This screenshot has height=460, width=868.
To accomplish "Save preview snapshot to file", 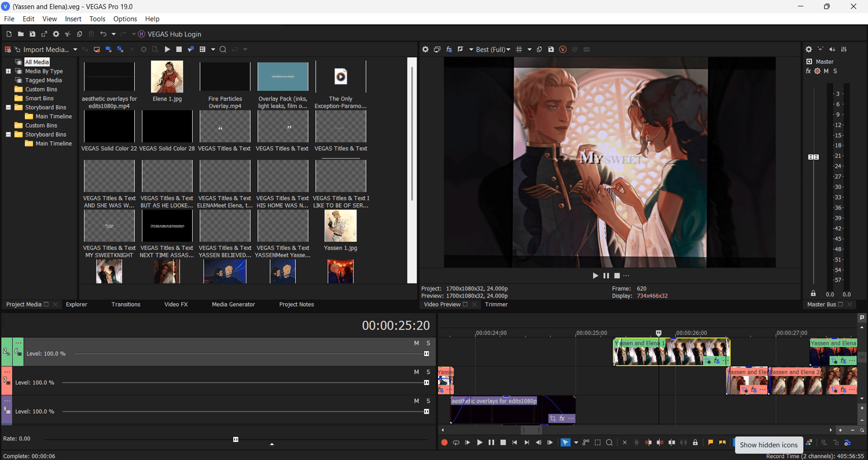I will coord(551,50).
